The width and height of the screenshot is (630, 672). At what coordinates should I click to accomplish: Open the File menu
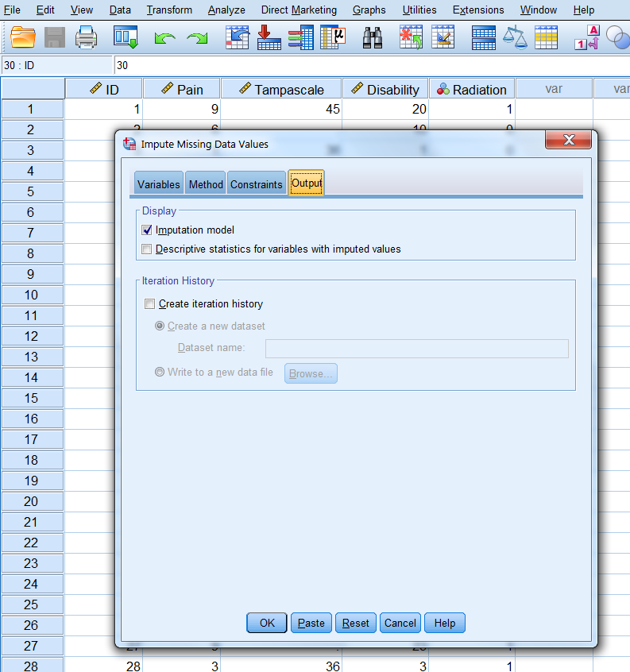pos(12,10)
